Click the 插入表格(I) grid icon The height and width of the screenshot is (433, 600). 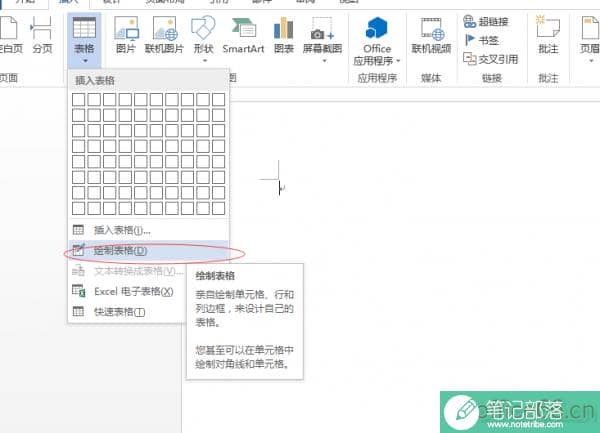point(78,230)
